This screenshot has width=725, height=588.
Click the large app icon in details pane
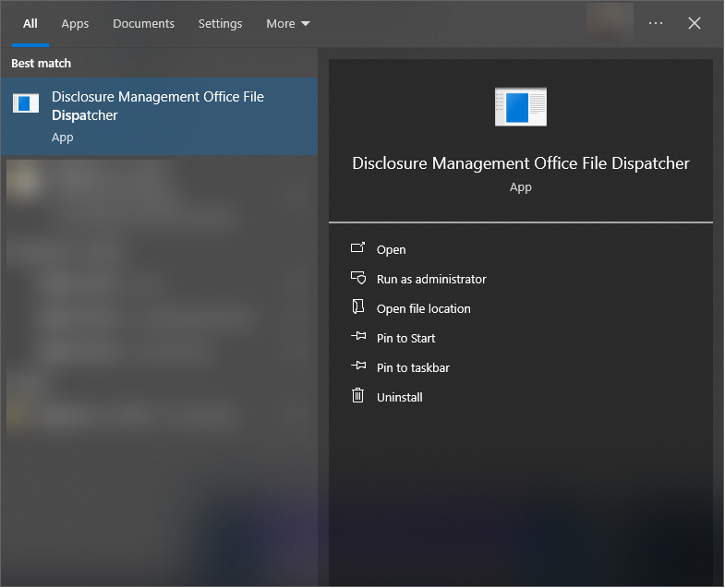tap(521, 106)
